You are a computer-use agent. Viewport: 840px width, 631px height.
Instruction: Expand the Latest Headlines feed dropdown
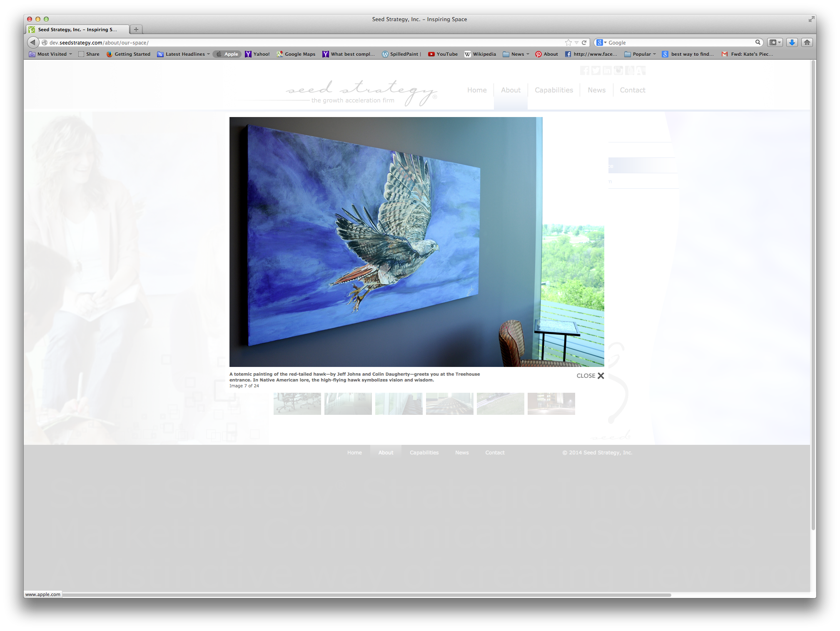184,54
